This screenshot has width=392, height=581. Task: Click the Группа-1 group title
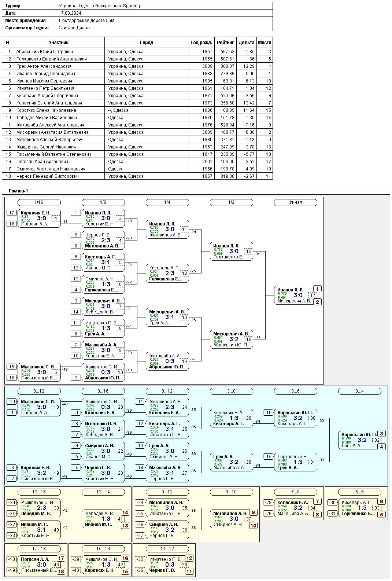18,191
